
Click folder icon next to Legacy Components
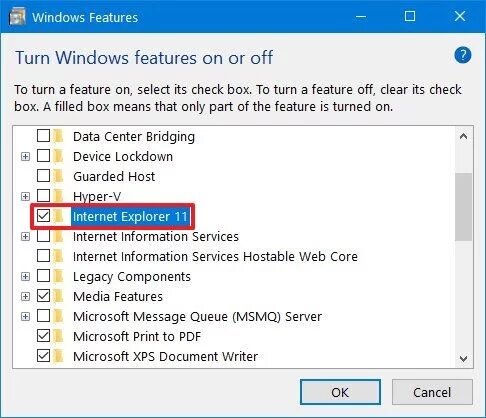tap(59, 276)
